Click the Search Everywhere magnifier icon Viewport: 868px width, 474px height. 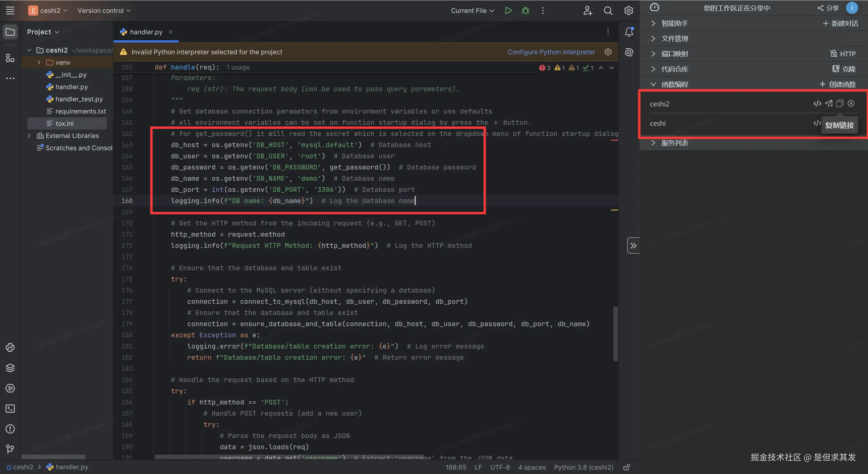point(608,11)
